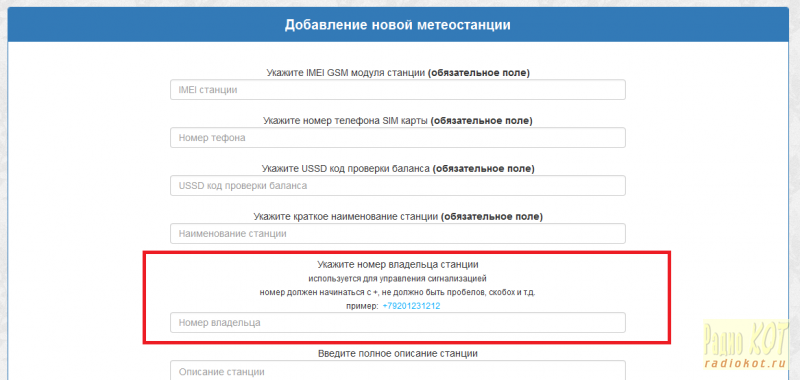Click the IMEI станции input field
The height and width of the screenshot is (380, 800).
coord(397,90)
